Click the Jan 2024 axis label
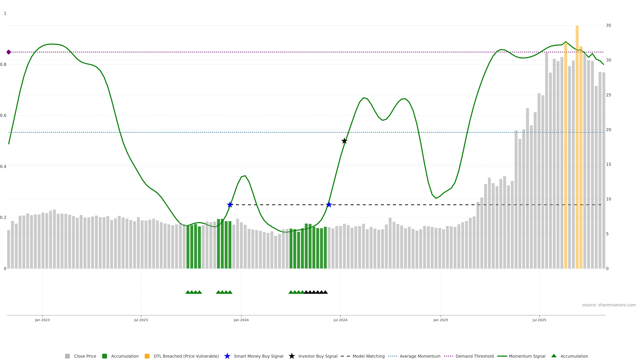The width and height of the screenshot is (644, 362). 241,320
